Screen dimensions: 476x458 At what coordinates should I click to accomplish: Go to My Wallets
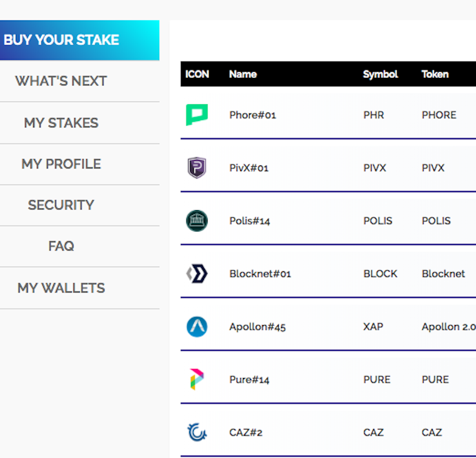point(61,288)
